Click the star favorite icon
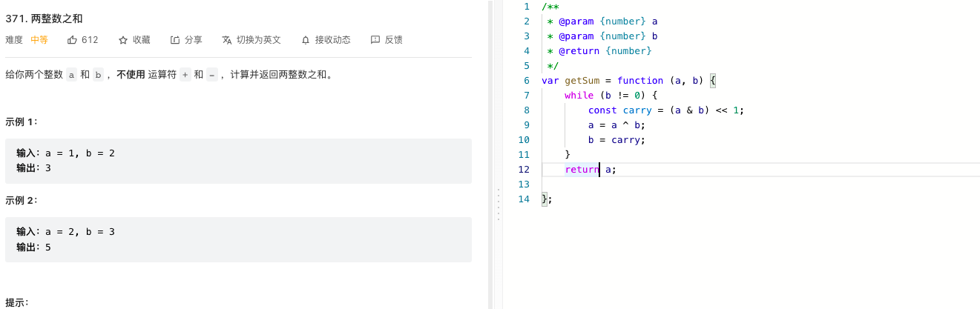 123,40
